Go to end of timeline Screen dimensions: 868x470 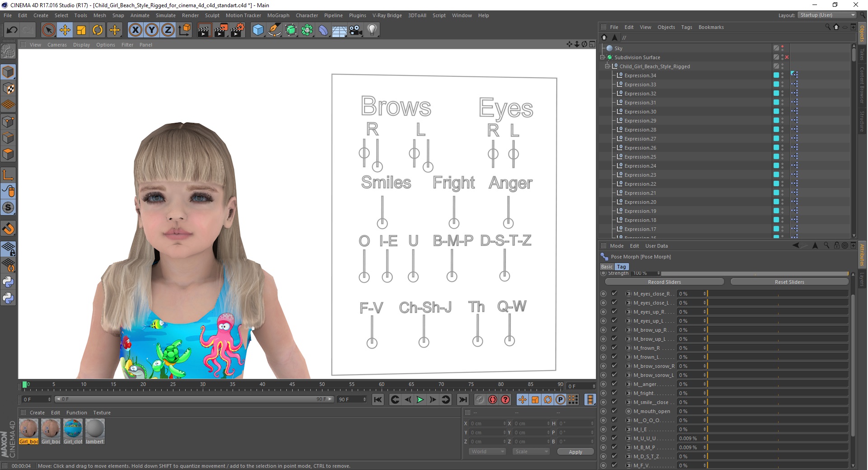463,399
